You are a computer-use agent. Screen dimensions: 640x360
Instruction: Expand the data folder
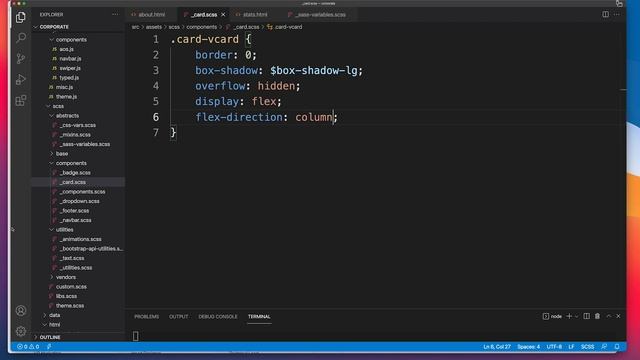click(x=54, y=315)
